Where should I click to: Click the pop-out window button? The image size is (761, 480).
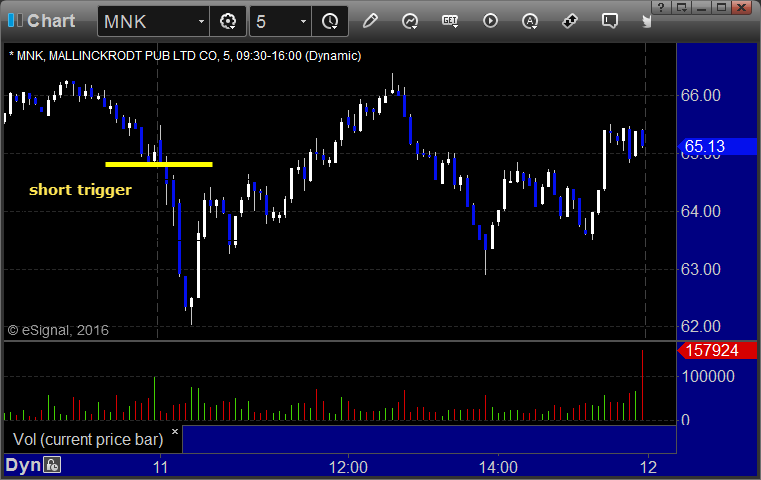pyautogui.click(x=681, y=7)
